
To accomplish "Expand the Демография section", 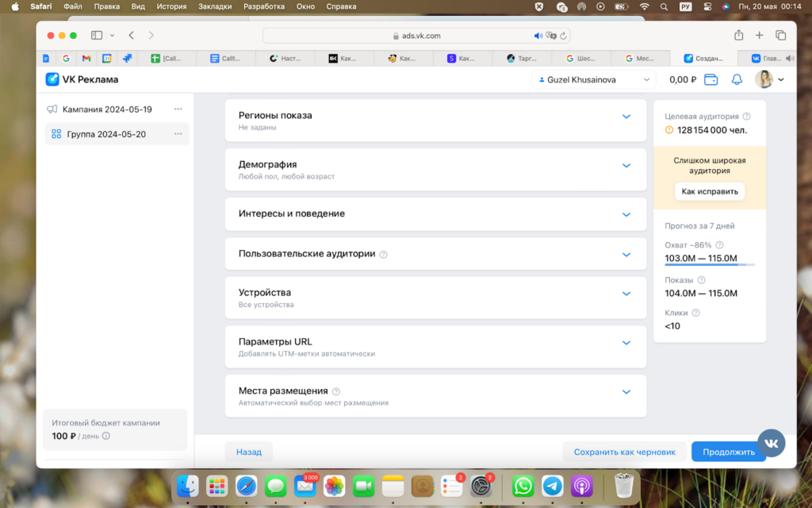I will pos(626,166).
